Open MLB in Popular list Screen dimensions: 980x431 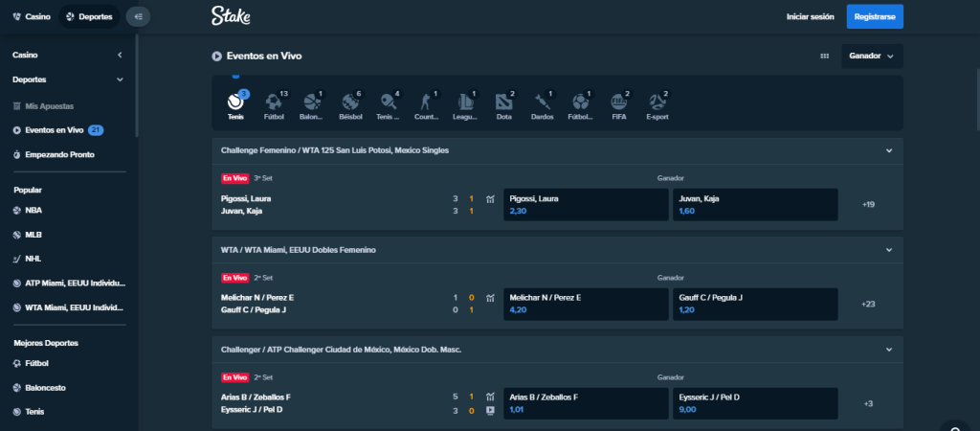(28, 235)
